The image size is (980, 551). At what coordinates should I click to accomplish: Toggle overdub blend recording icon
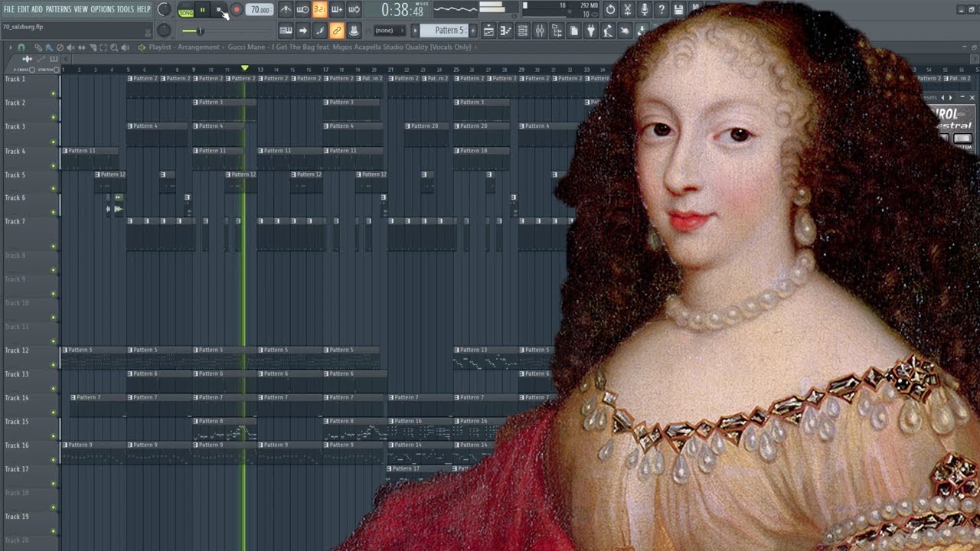pos(337,10)
